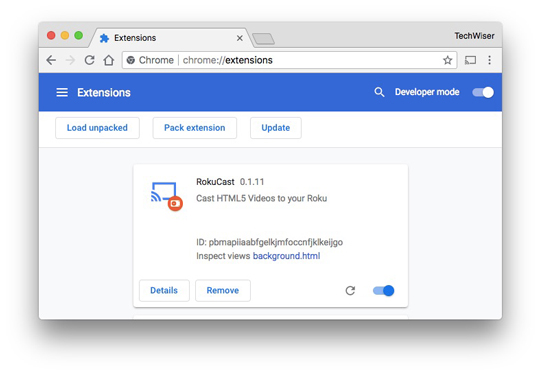
Task: Focus the chrome://extensions address bar
Action: [x=289, y=60]
